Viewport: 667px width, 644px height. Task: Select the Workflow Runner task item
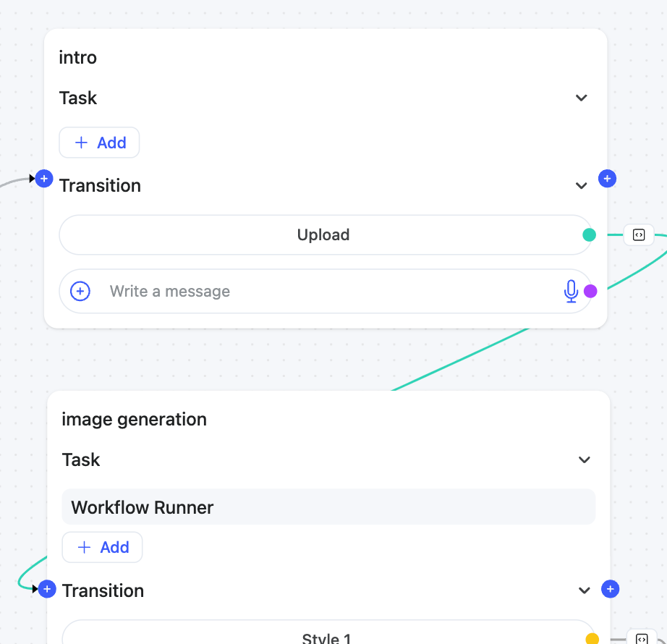coord(328,507)
